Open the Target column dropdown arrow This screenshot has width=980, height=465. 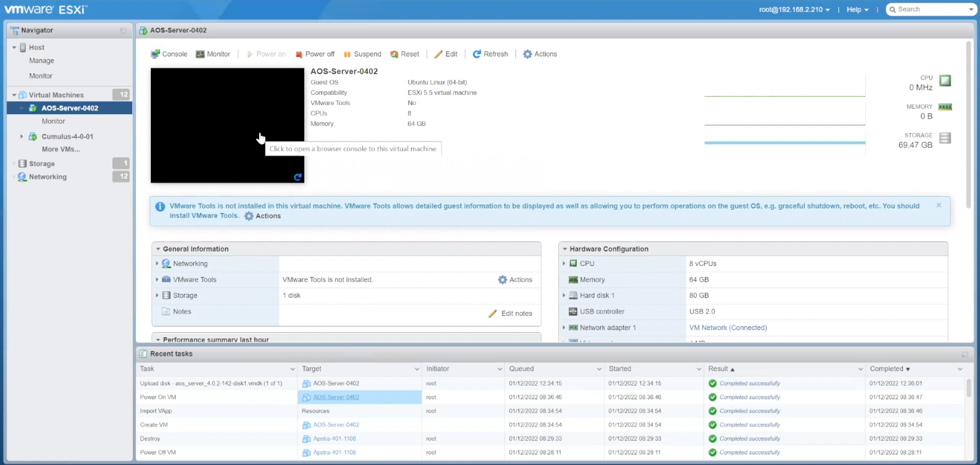(x=417, y=369)
